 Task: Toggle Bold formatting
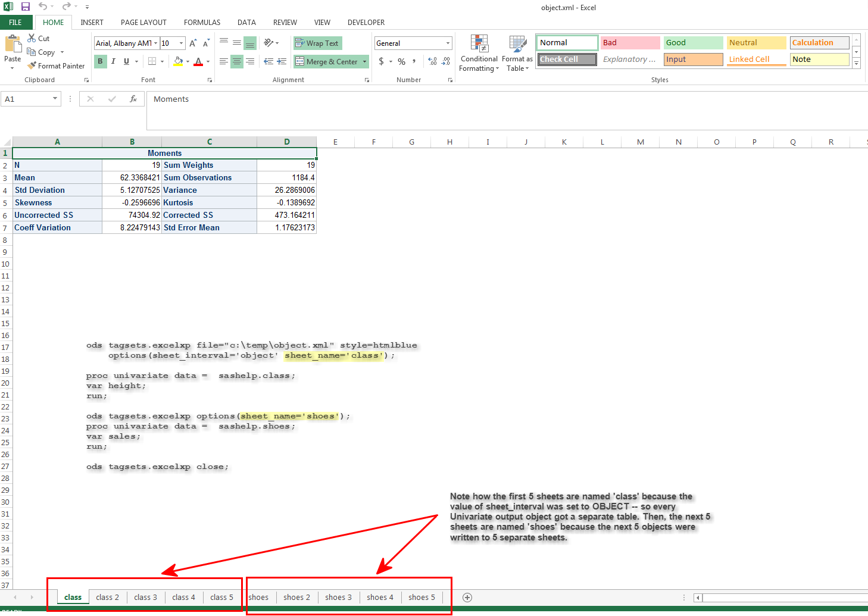(x=100, y=61)
